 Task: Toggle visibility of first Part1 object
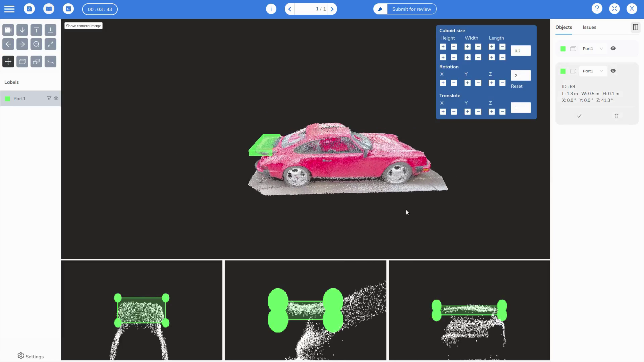pos(613,48)
